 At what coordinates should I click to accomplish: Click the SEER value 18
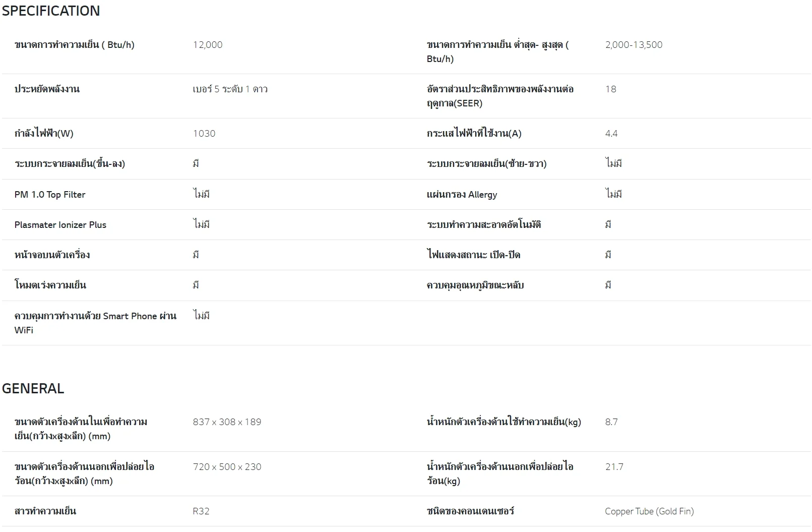[x=610, y=89]
